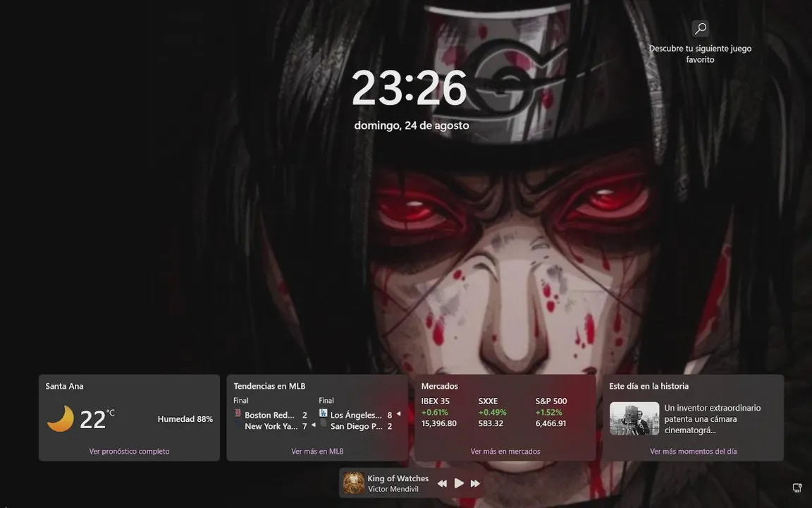Click the S&P 500 index label
The height and width of the screenshot is (508, 812).
(551, 401)
